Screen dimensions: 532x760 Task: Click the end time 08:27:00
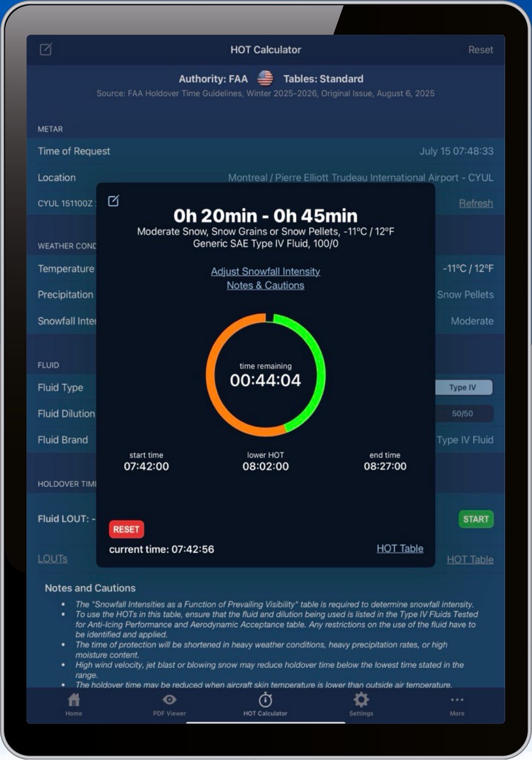tap(385, 466)
